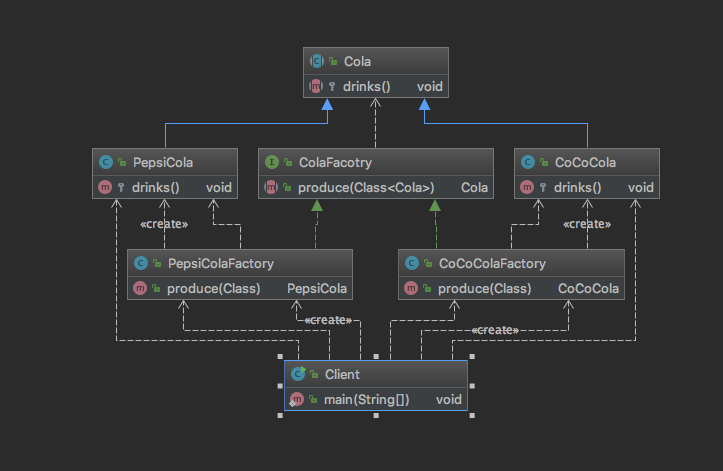Select the Client class node title

[x=342, y=374]
